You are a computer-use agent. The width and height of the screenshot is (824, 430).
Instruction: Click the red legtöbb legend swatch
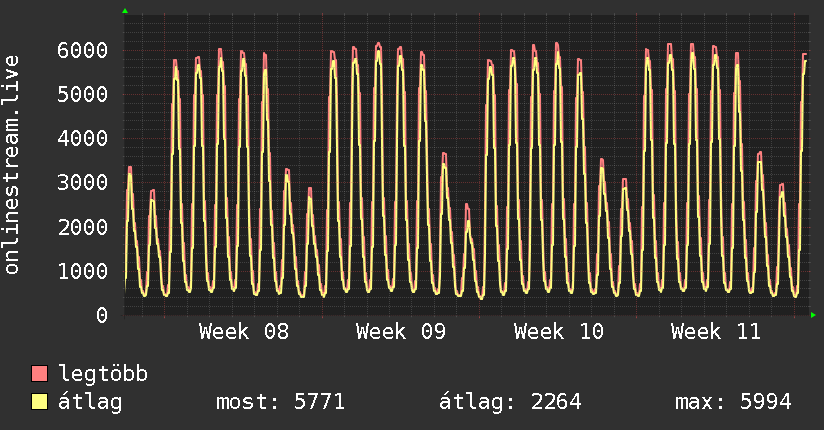[40, 374]
